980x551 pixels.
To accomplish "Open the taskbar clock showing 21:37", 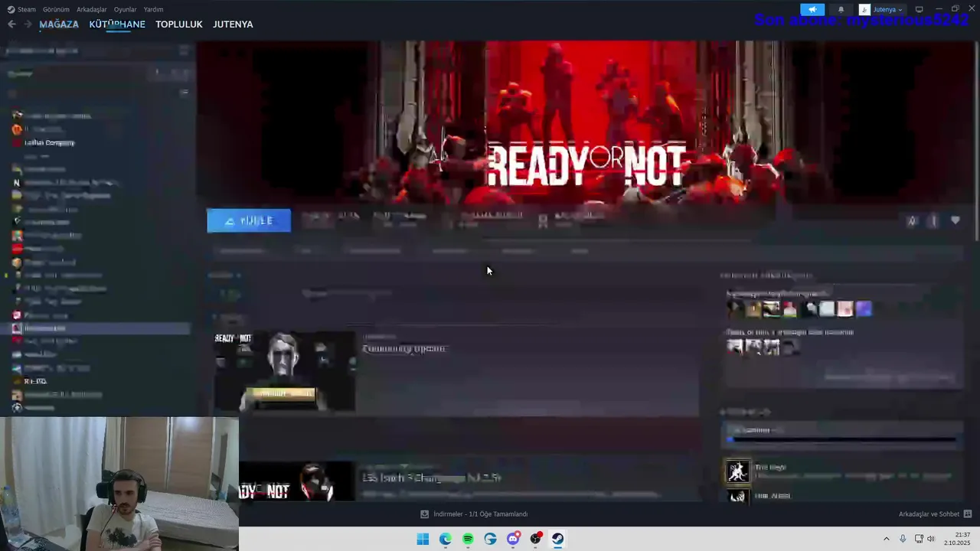I will tap(958, 539).
